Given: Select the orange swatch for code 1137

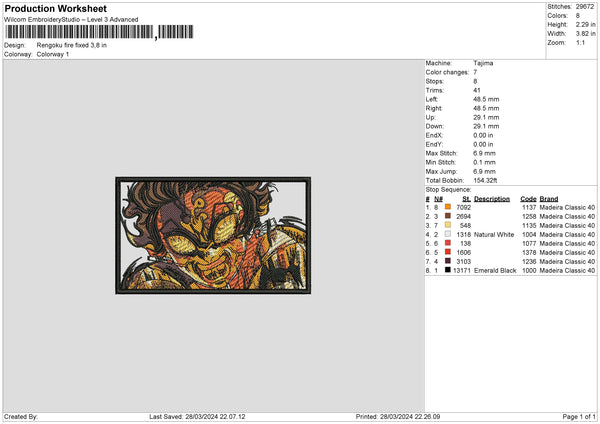Looking at the screenshot, I should [448, 207].
